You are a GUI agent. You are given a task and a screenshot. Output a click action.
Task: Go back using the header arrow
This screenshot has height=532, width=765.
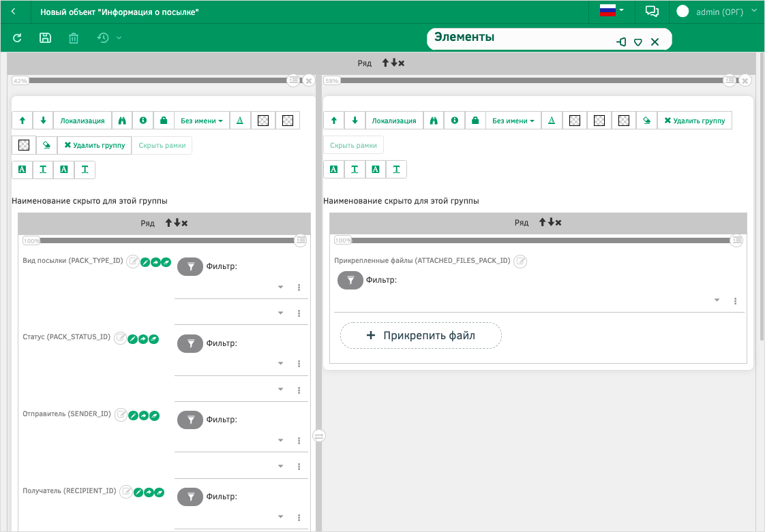coord(13,12)
